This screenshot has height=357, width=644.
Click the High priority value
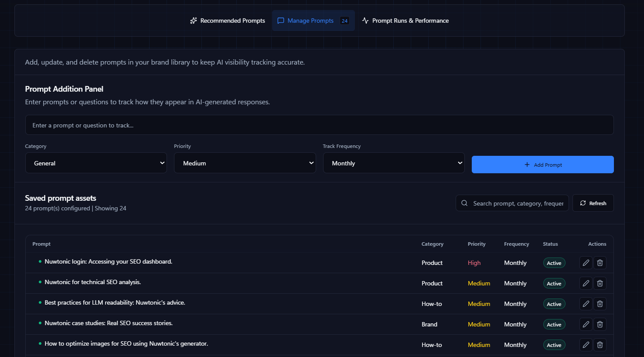pyautogui.click(x=474, y=263)
